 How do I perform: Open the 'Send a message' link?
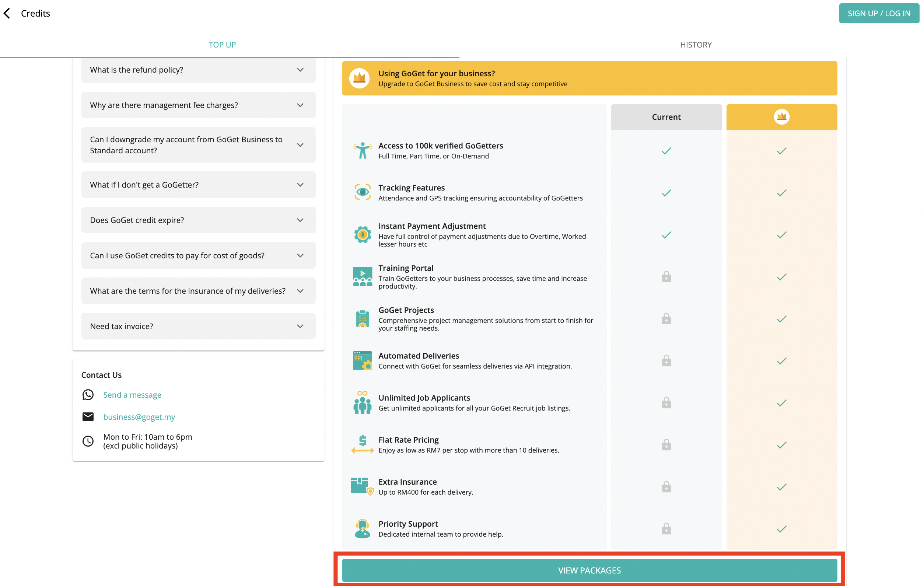click(132, 395)
